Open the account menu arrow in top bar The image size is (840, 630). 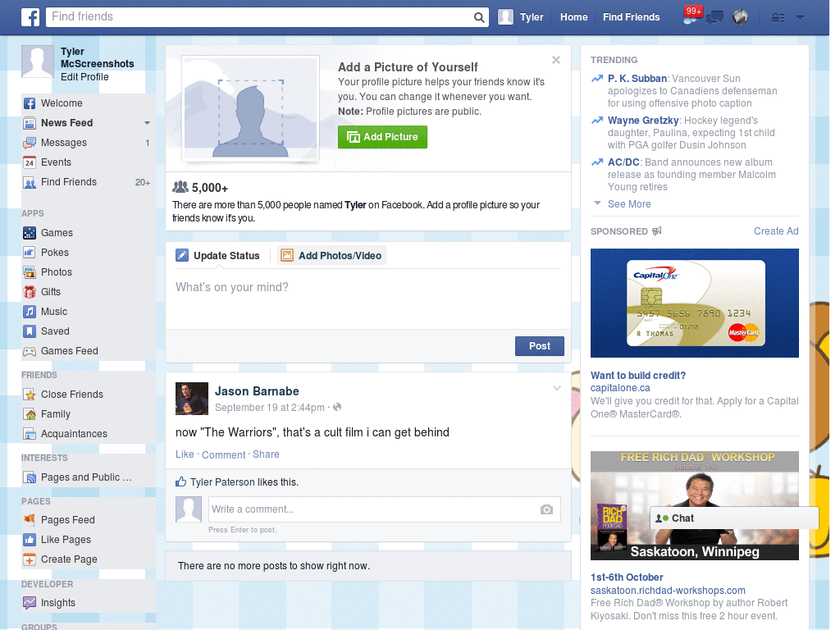click(x=800, y=18)
